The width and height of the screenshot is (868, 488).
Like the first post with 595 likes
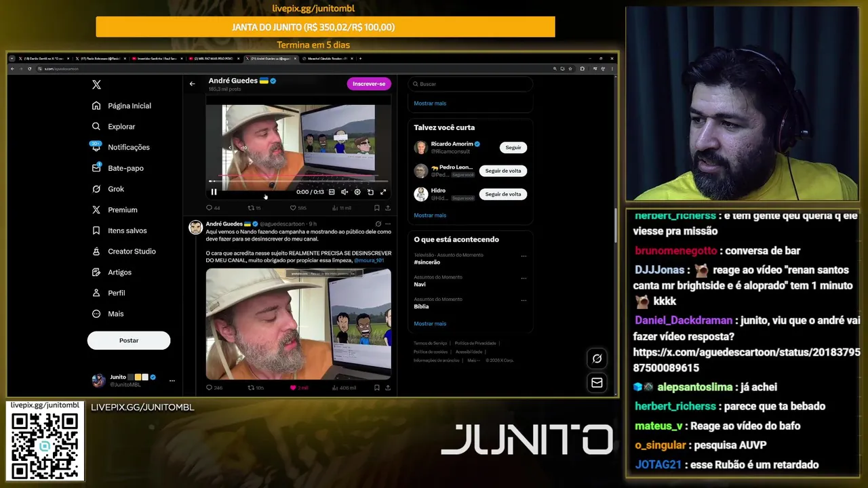(x=298, y=208)
